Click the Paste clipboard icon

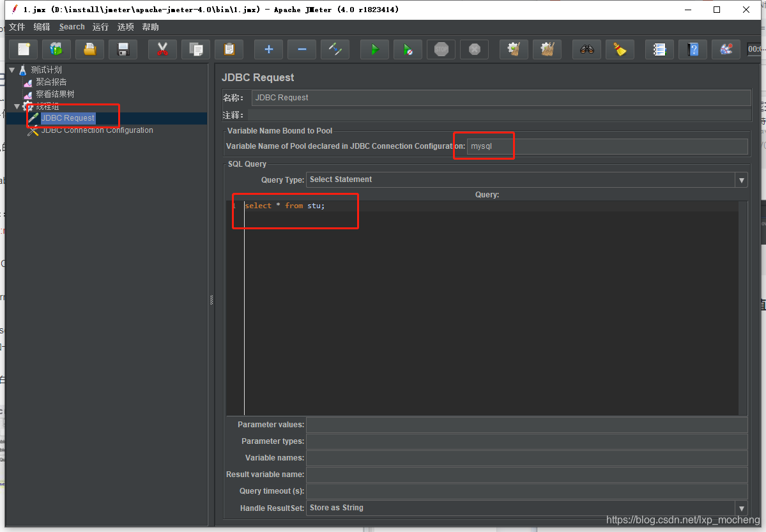tap(229, 49)
